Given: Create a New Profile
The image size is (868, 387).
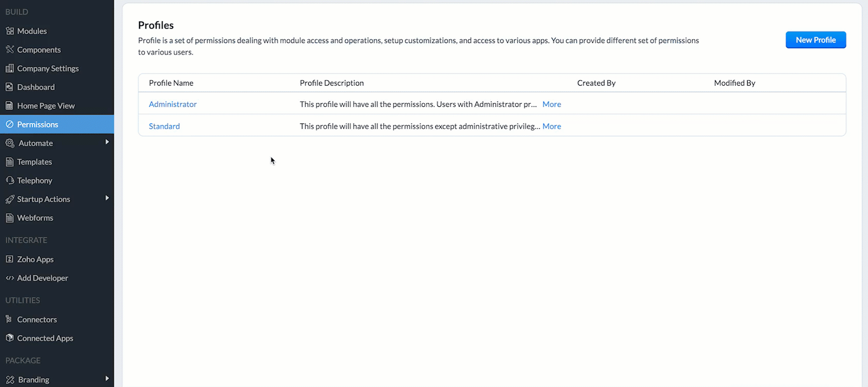Looking at the screenshot, I should coord(816,40).
